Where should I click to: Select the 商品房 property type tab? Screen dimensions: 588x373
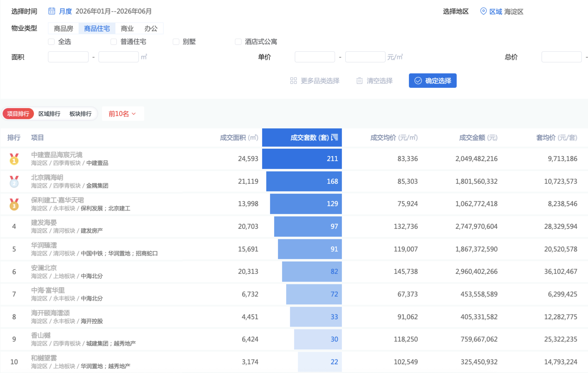(x=64, y=28)
